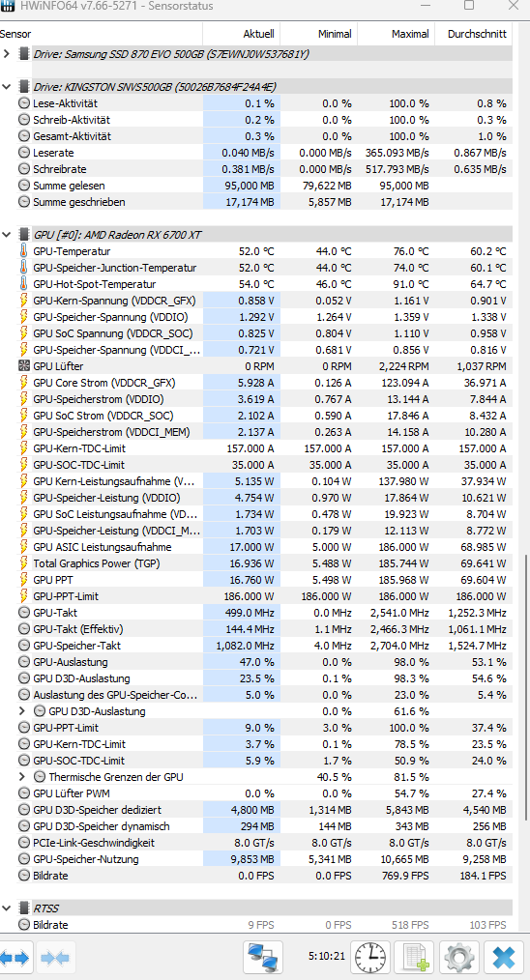Click the GPU-Temperatur thermometer icon
This screenshot has width=530, height=980.
(x=24, y=251)
